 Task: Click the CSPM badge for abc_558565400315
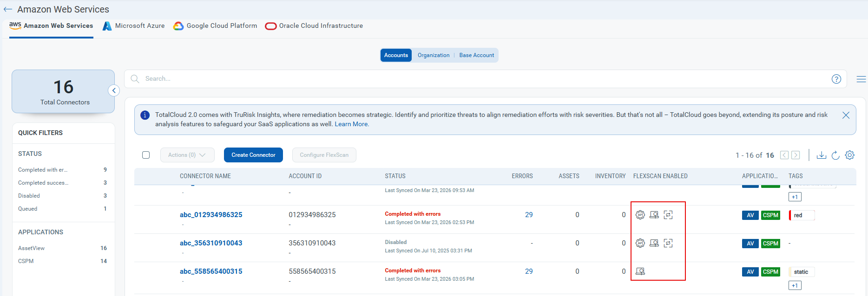point(770,272)
